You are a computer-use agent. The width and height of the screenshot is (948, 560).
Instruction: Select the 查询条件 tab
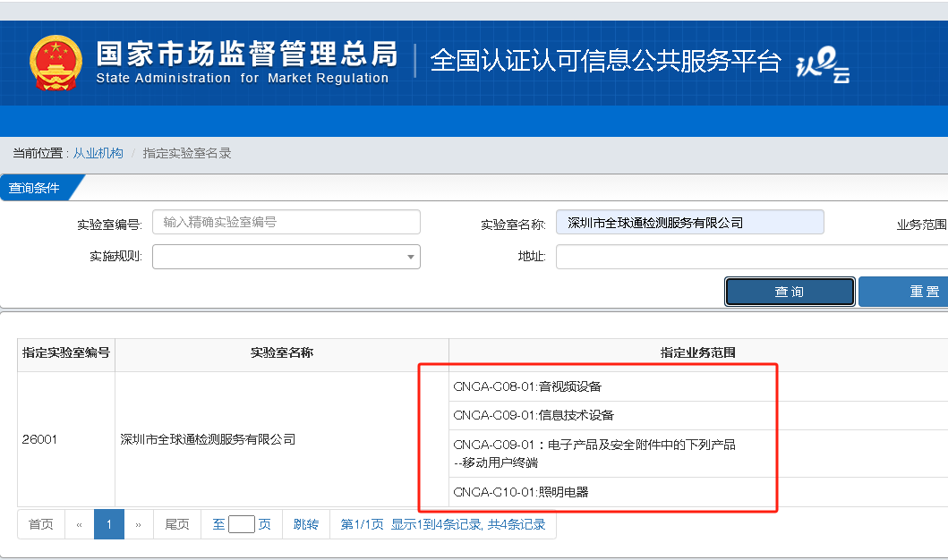tap(36, 188)
